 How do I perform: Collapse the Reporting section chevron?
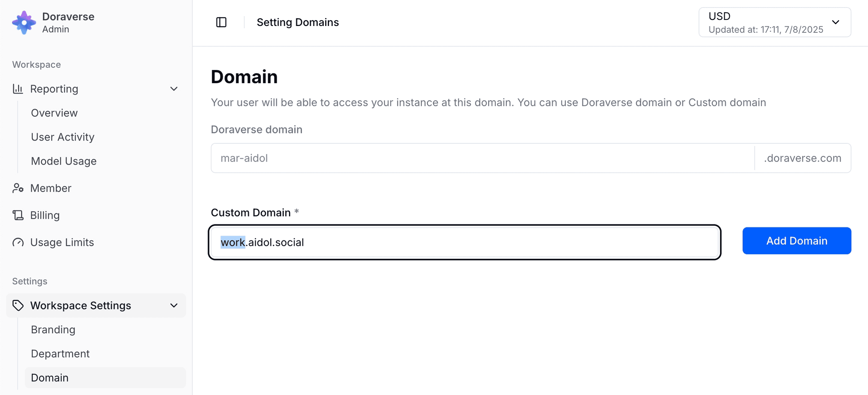coord(174,89)
